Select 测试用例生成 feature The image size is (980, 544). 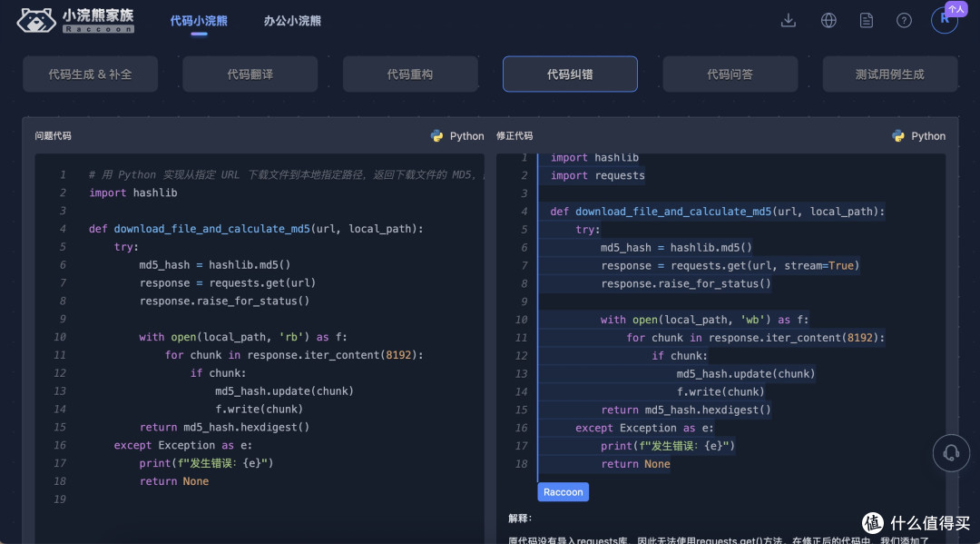pos(890,74)
